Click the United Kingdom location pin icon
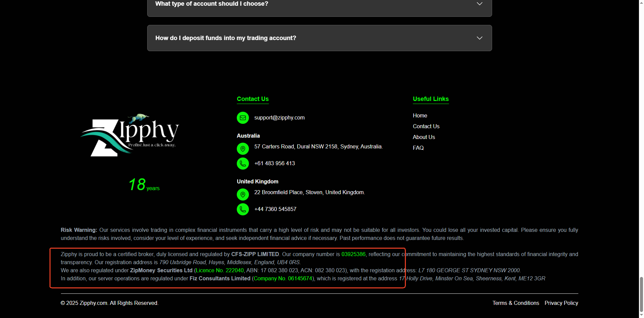This screenshot has height=318, width=644. tap(243, 195)
